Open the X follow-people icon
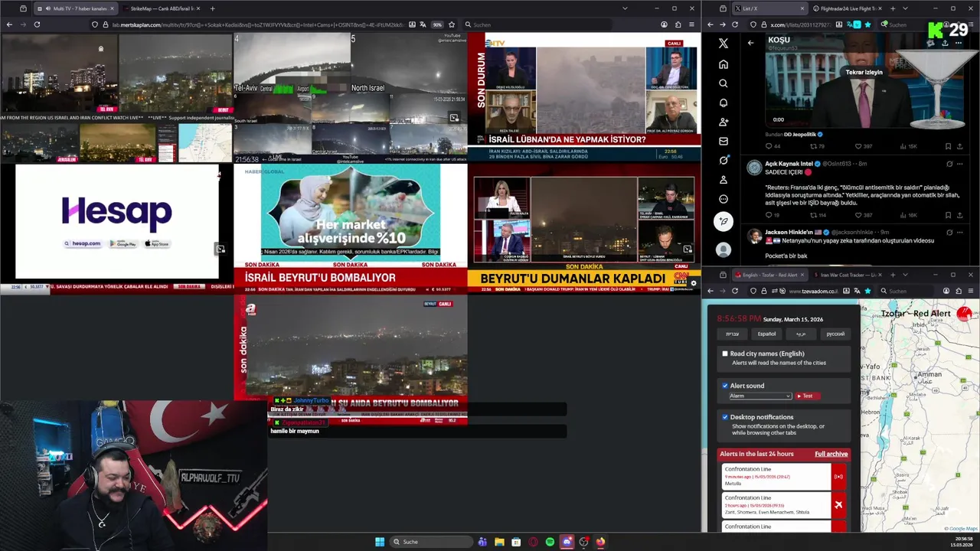The height and width of the screenshot is (551, 980). [x=724, y=122]
